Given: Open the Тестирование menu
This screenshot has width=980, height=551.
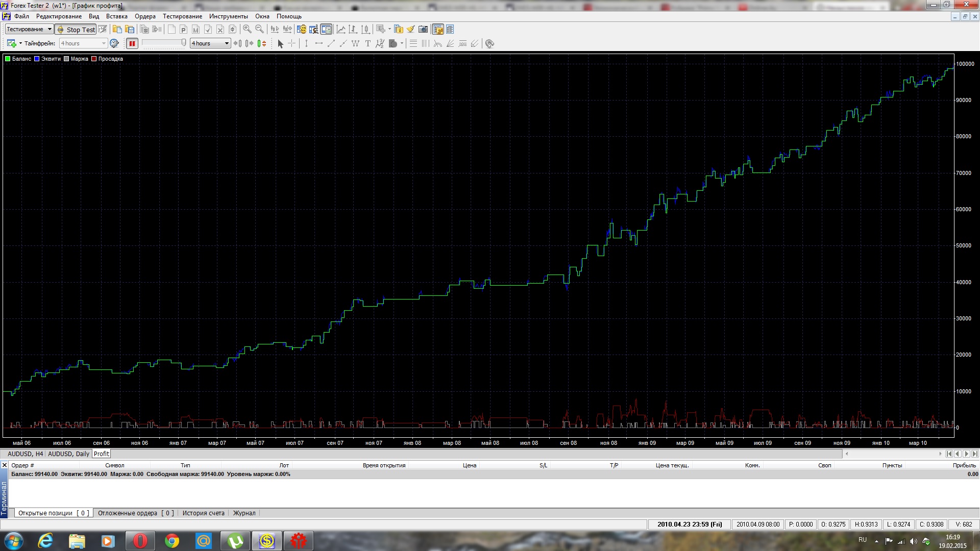Looking at the screenshot, I should click(182, 16).
